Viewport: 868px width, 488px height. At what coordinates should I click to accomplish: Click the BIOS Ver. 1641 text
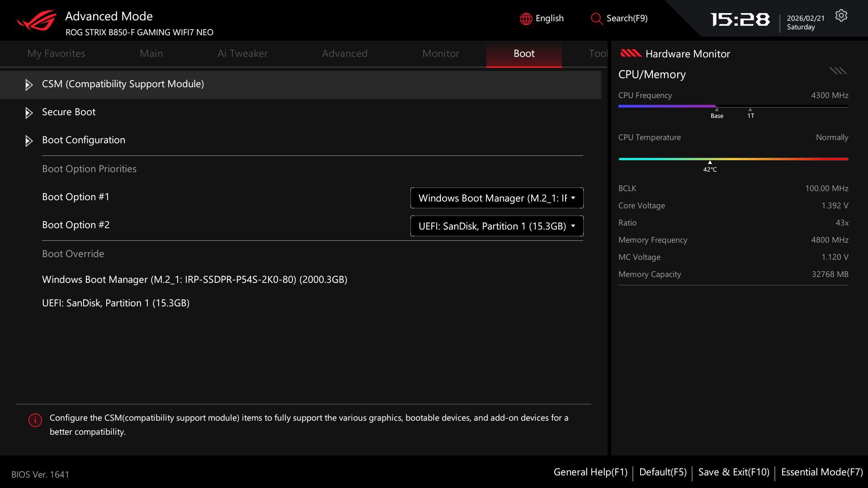(40, 475)
